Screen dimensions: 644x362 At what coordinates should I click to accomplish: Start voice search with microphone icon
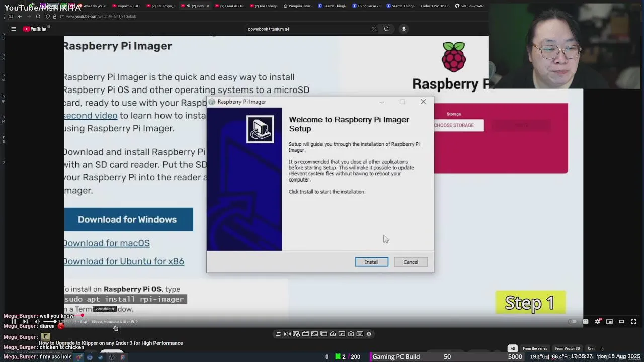[404, 29]
